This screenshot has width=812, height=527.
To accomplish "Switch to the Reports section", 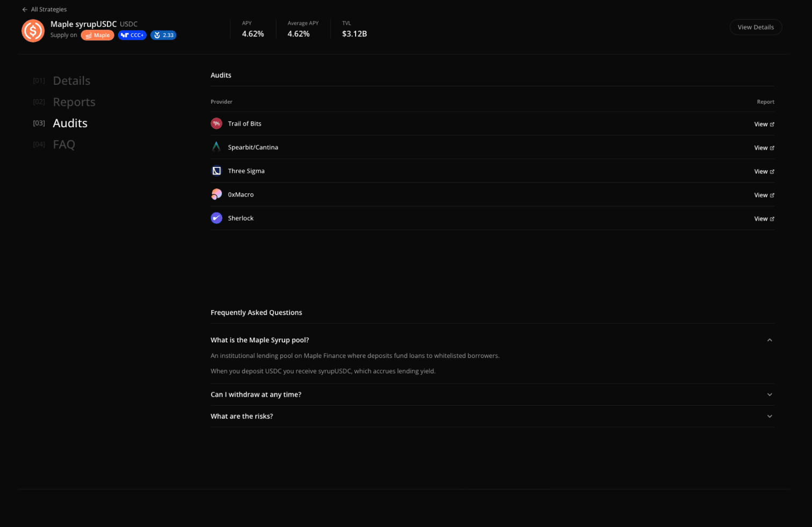I will [74, 102].
